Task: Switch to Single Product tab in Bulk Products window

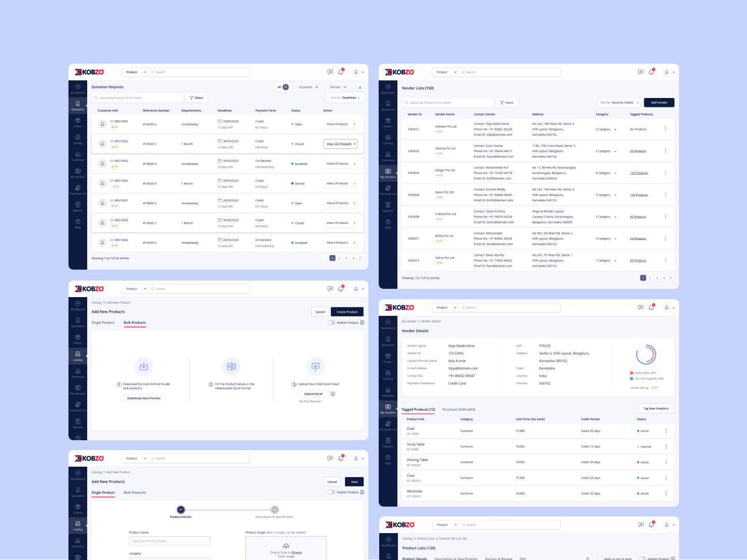Action: pos(103,323)
